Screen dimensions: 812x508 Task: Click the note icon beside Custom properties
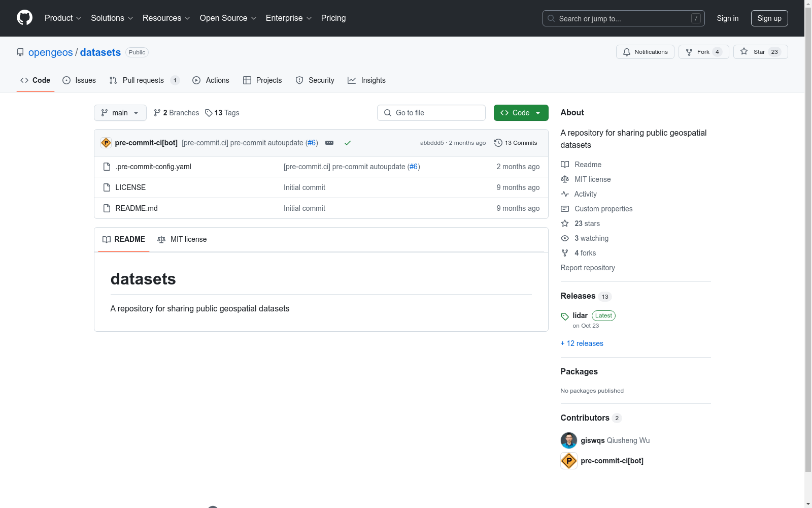565,209
